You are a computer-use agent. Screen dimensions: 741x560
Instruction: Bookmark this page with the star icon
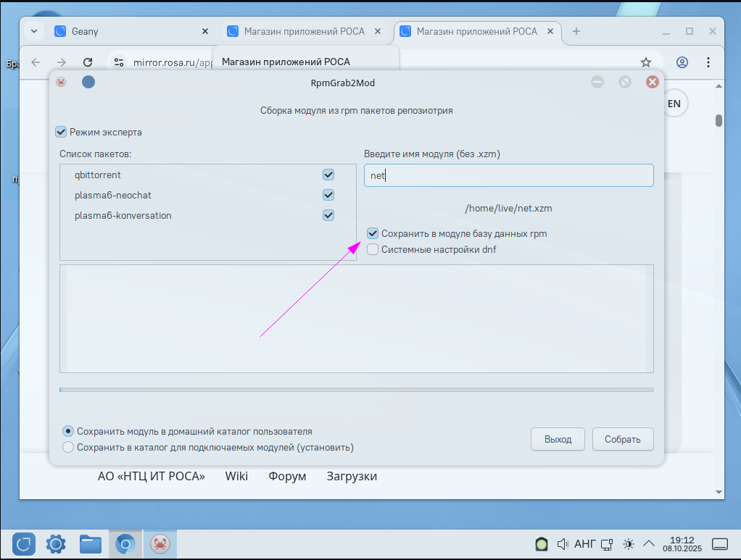click(645, 62)
